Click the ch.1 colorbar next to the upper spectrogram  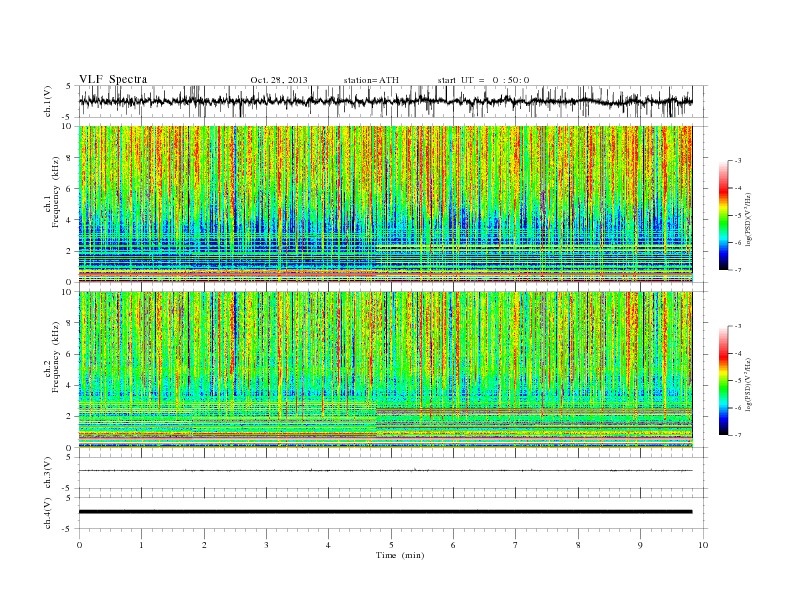723,216
